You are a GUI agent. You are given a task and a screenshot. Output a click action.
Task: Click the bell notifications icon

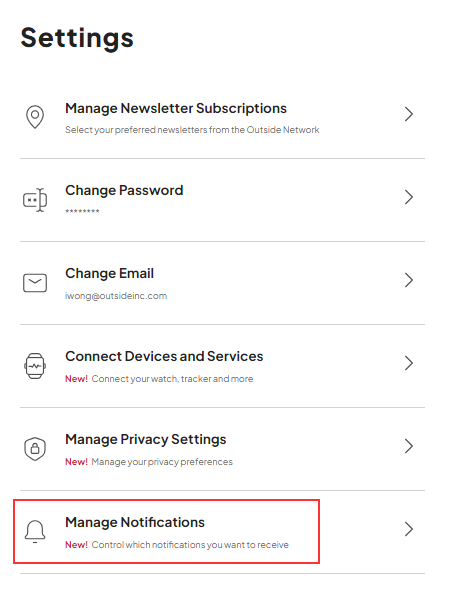(35, 532)
